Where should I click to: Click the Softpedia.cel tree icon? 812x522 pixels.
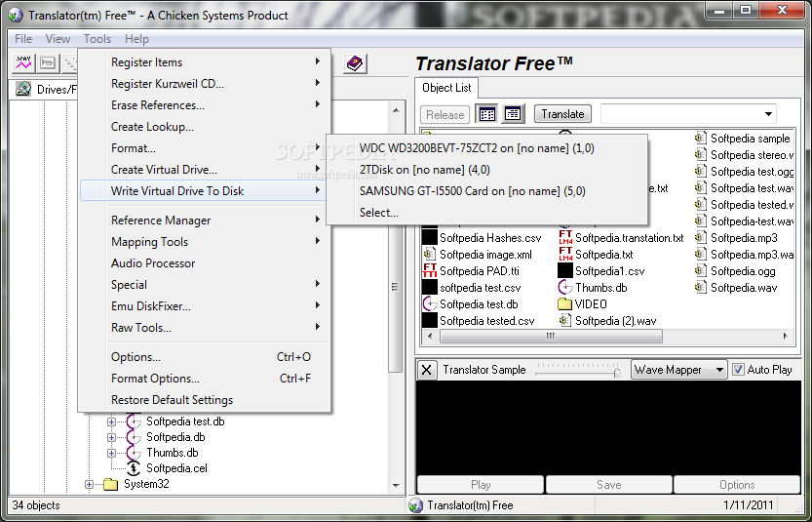[x=134, y=468]
